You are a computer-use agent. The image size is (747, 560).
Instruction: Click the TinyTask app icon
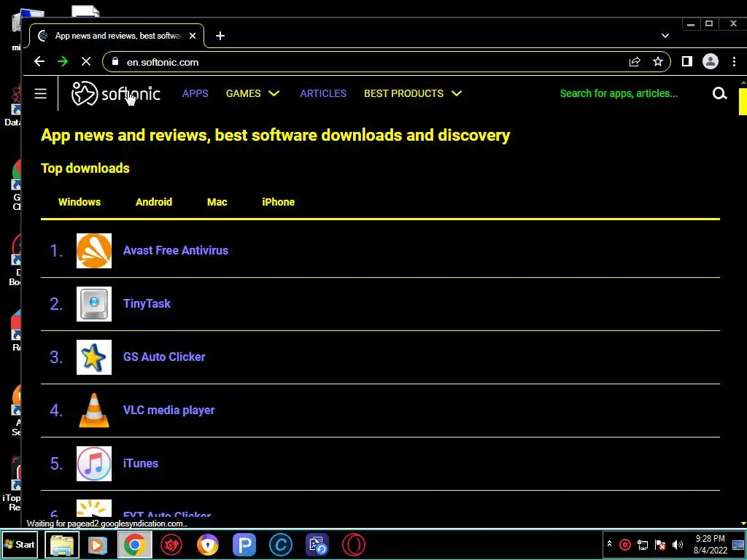pyautogui.click(x=94, y=304)
